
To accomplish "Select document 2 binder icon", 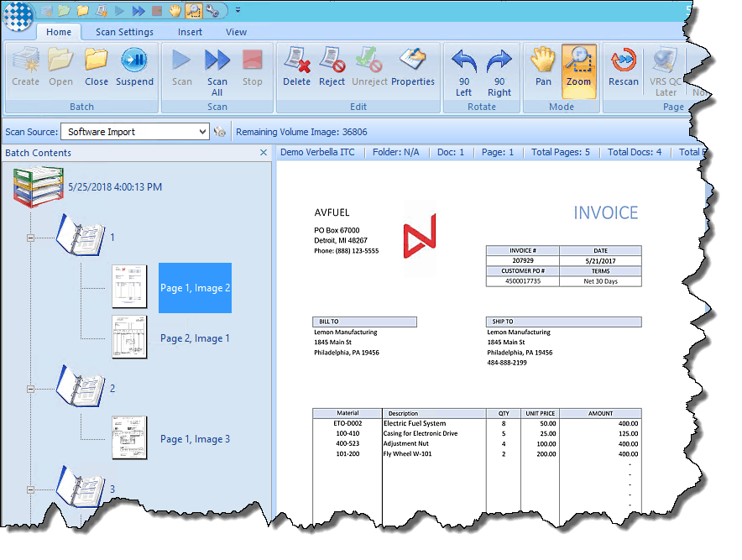I will pyautogui.click(x=81, y=386).
